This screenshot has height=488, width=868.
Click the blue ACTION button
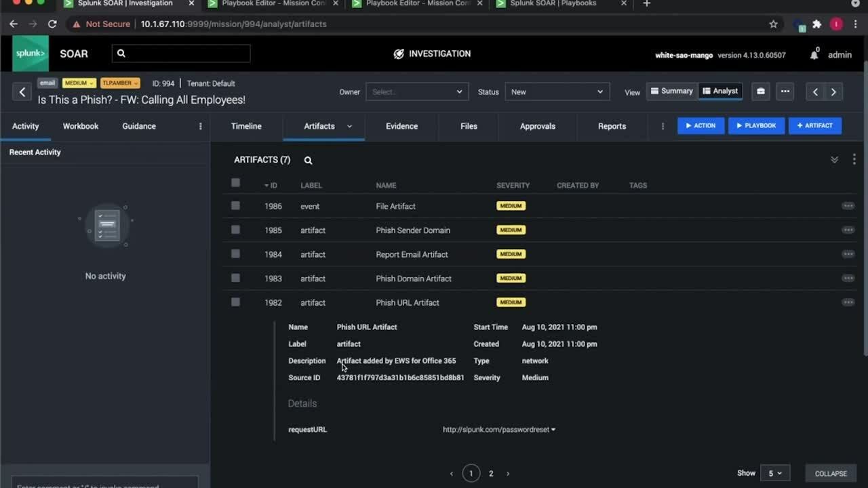click(x=701, y=125)
